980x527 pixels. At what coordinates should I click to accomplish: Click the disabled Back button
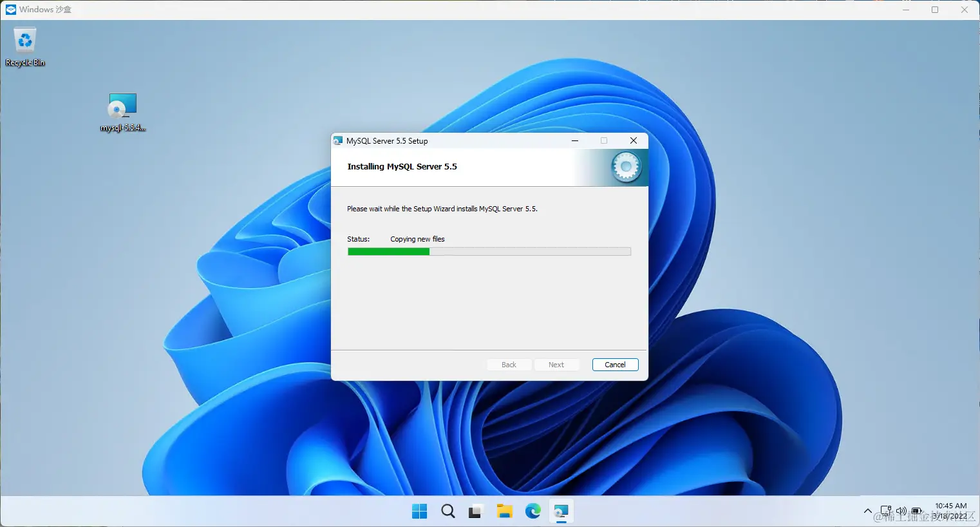click(509, 365)
